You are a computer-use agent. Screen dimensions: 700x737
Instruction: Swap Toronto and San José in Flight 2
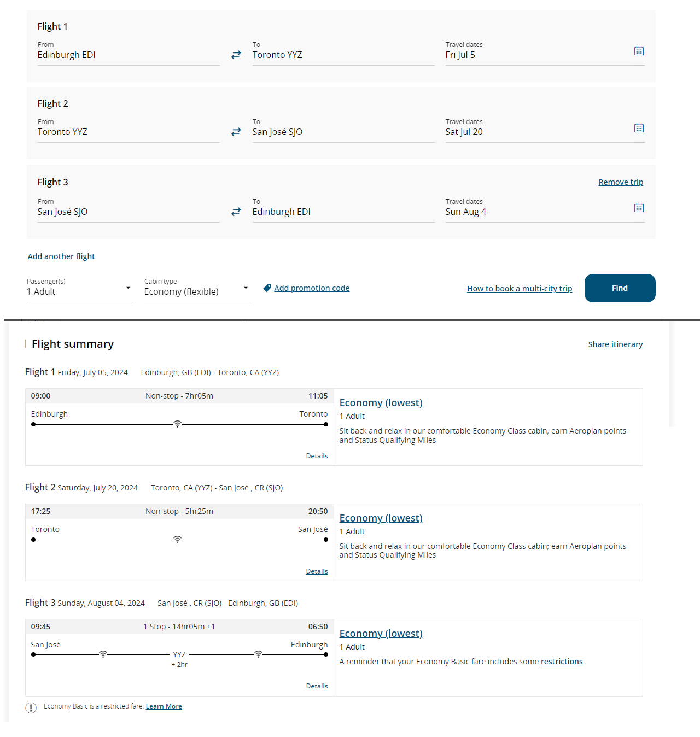coord(236,132)
